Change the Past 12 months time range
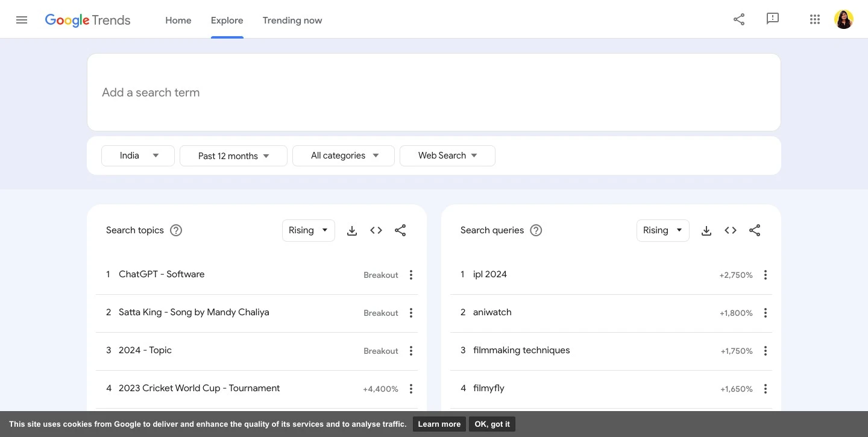This screenshot has height=437, width=868. (x=233, y=156)
